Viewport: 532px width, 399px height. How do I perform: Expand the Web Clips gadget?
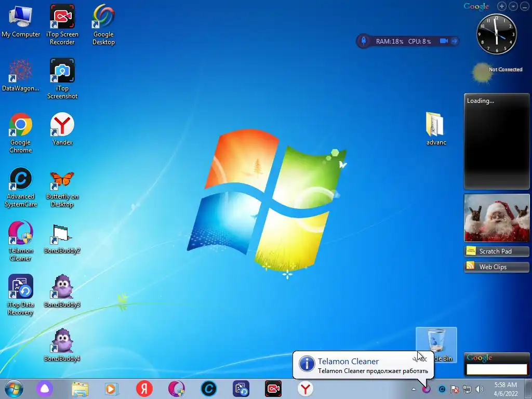(497, 267)
